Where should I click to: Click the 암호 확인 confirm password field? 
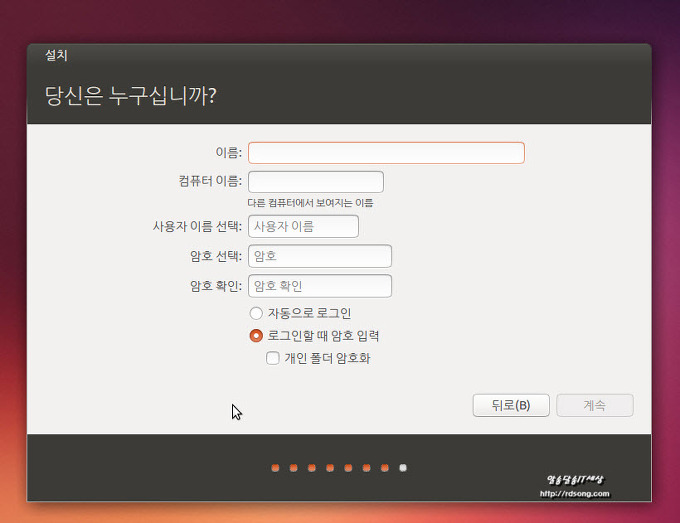click(320, 286)
